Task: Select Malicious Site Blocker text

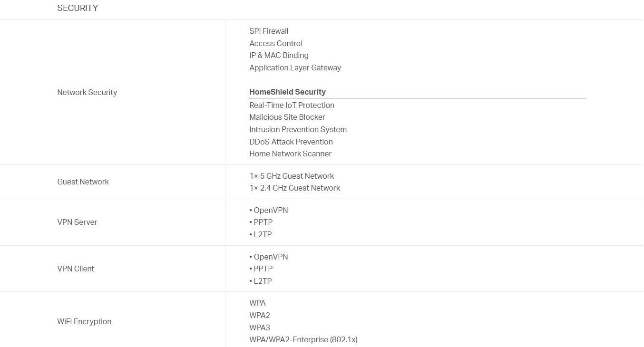Action: click(287, 117)
